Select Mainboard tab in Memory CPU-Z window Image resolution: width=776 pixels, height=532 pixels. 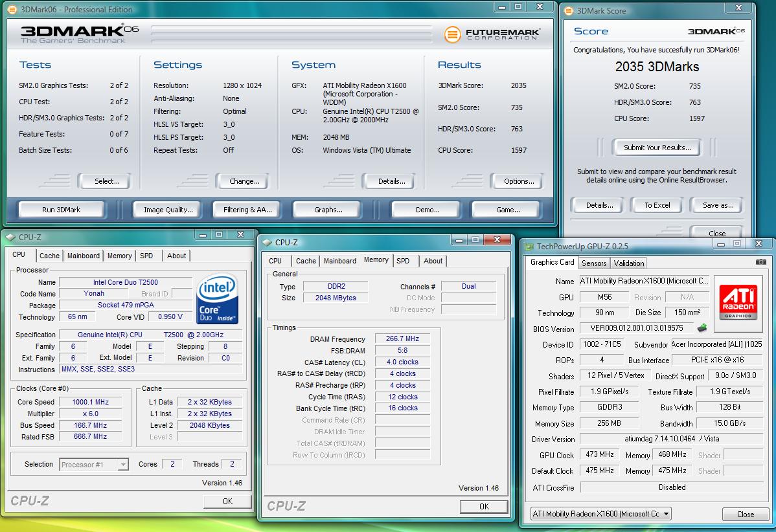click(340, 261)
